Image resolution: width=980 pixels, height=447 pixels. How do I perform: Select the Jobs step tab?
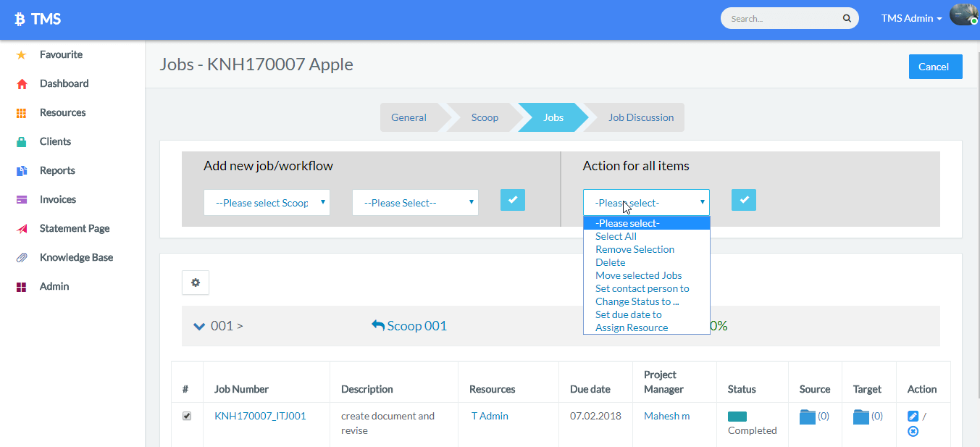553,117
